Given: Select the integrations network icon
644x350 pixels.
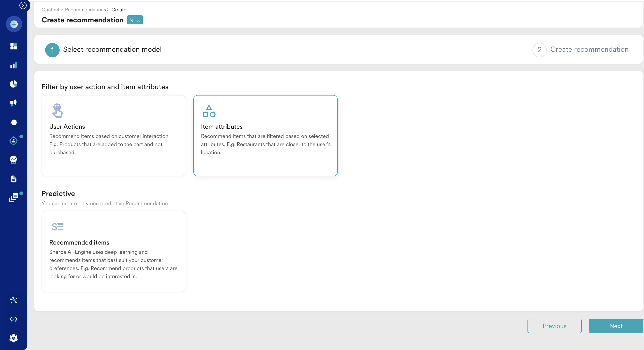Looking at the screenshot, I should click(14, 300).
